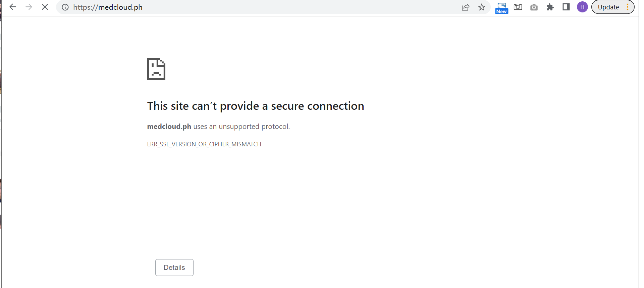The image size is (644, 288).
Task: Click the medcloud.ph URL in address bar
Action: tap(108, 7)
